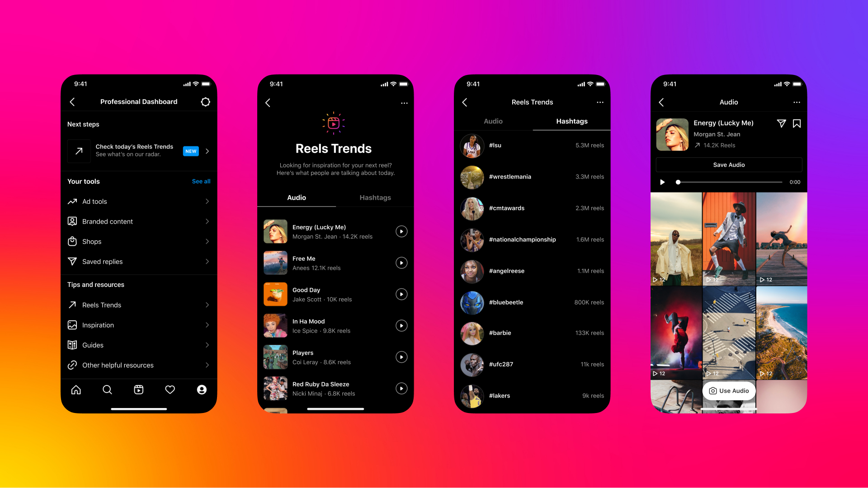Click Use Audio button on Audio page

tap(728, 390)
